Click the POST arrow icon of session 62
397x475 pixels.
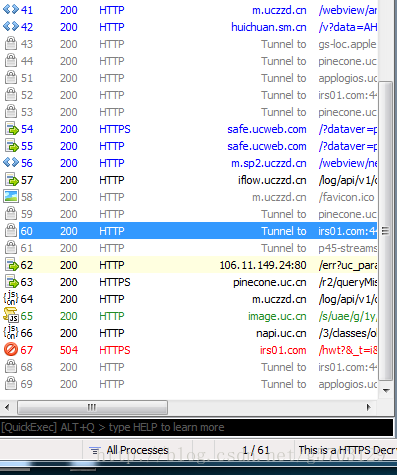pyautogui.click(x=12, y=265)
